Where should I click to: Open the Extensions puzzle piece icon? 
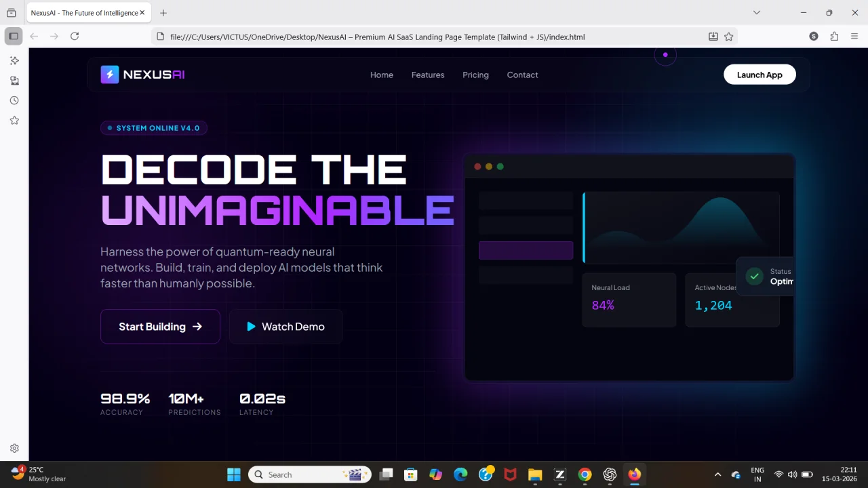tap(834, 37)
